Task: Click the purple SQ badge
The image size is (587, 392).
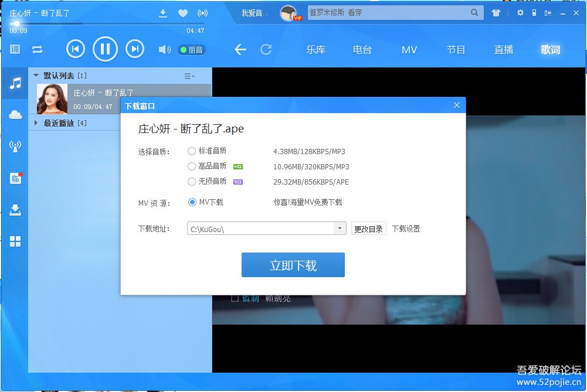Action: pyautogui.click(x=238, y=182)
